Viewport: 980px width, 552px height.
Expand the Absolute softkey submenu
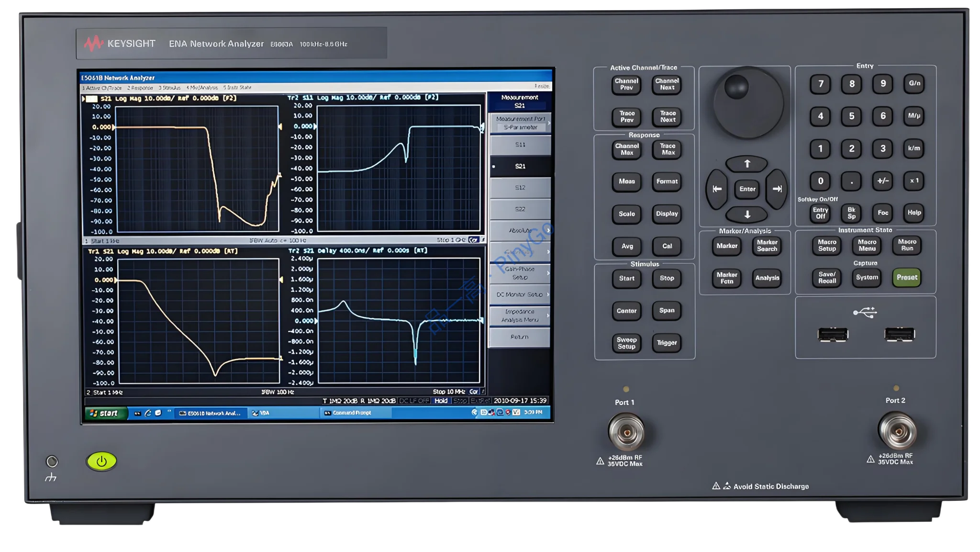(x=520, y=230)
